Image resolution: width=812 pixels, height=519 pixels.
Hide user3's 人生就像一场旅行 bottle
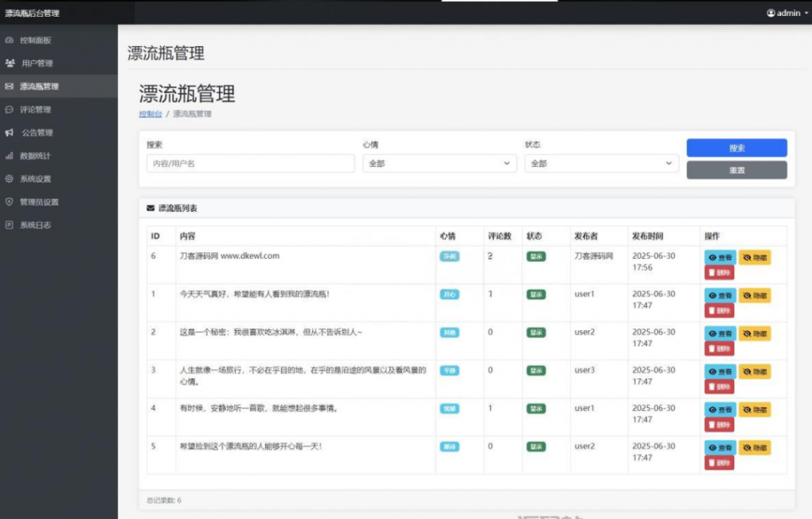(754, 371)
